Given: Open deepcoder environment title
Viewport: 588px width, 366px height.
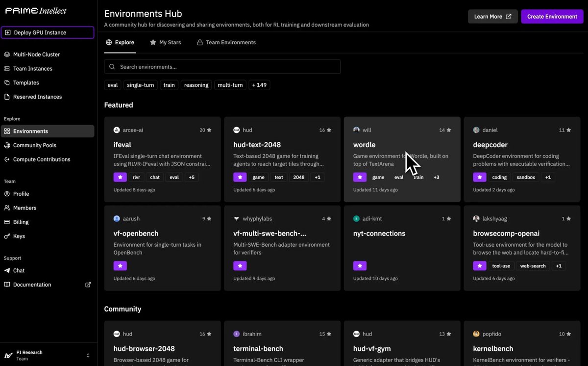Looking at the screenshot, I should coord(490,145).
